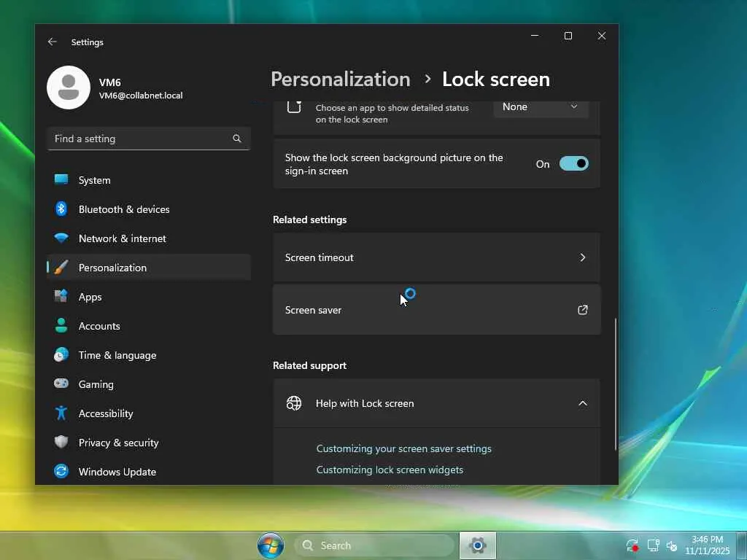Click the Apps icon in sidebar

click(x=61, y=296)
